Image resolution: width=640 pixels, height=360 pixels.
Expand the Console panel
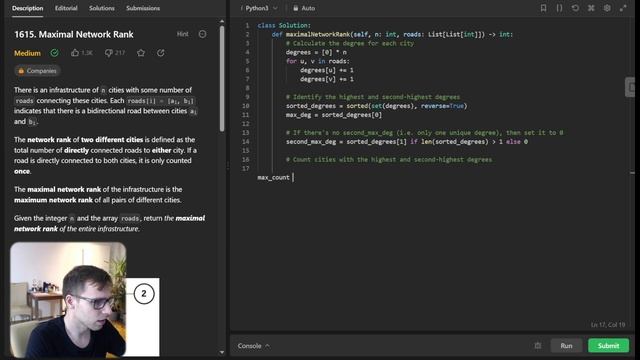pyautogui.click(x=253, y=346)
